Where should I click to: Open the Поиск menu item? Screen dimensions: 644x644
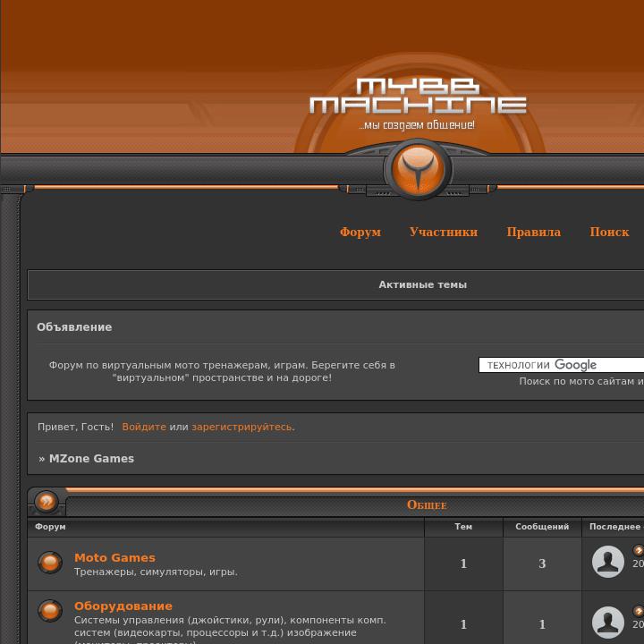point(609,232)
